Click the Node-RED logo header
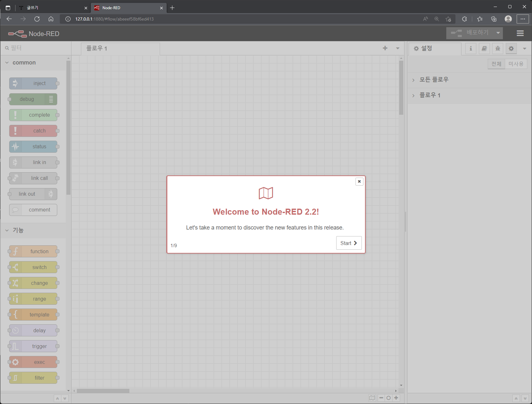The image size is (532, 404). (34, 34)
